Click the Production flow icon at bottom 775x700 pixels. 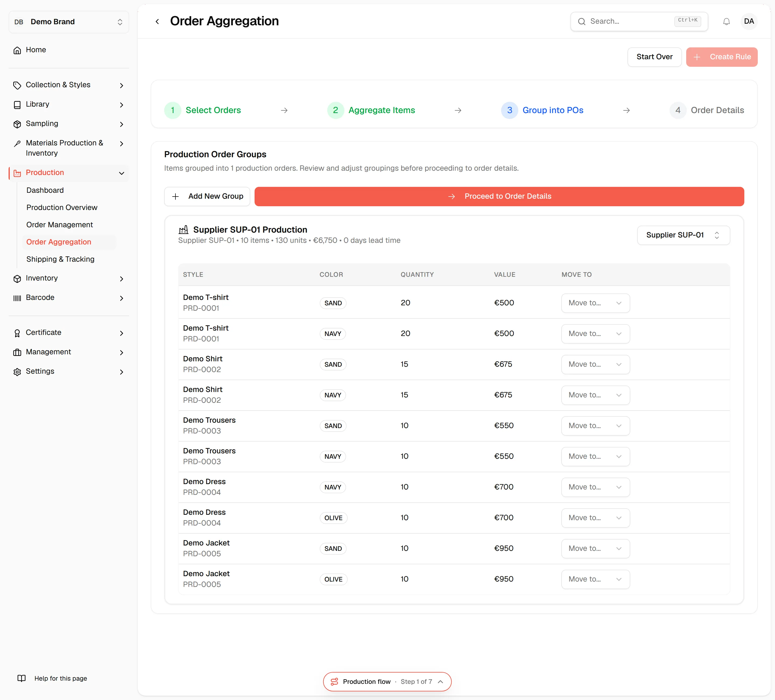(x=334, y=681)
